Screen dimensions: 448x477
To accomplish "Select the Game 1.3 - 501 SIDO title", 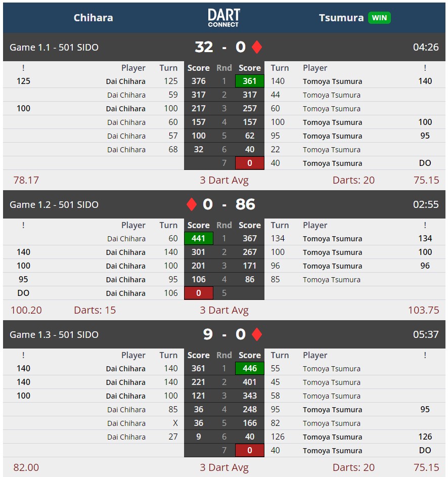I will click(x=54, y=335).
